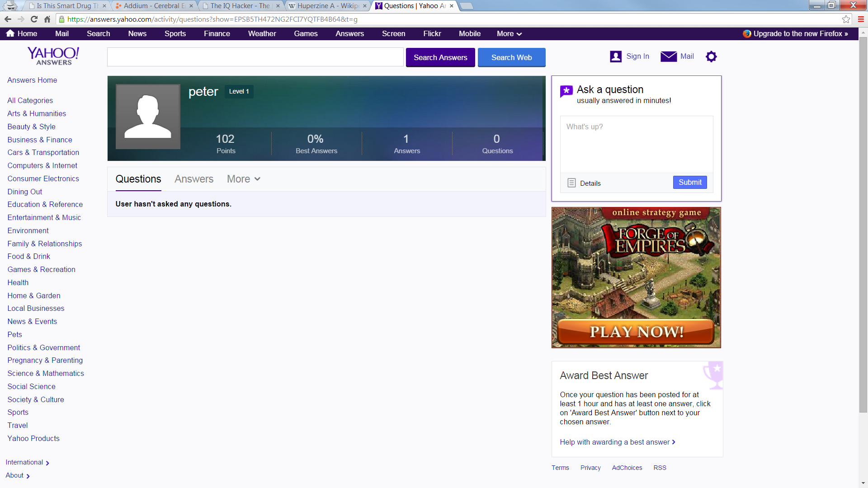The width and height of the screenshot is (868, 488).
Task: Bookmark page with the star icon
Action: click(846, 19)
